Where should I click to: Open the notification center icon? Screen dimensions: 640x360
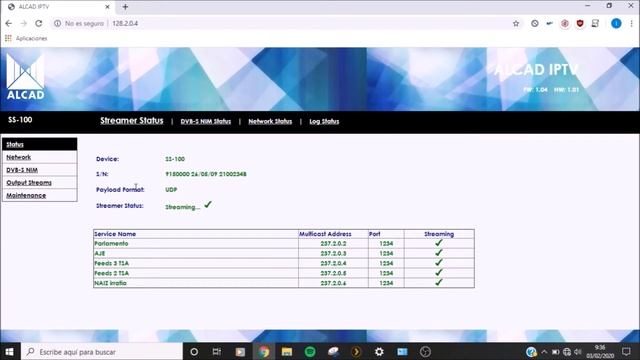point(626,351)
